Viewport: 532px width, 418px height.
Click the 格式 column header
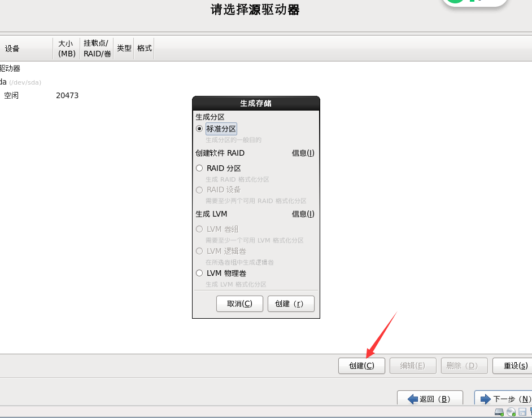coord(144,49)
